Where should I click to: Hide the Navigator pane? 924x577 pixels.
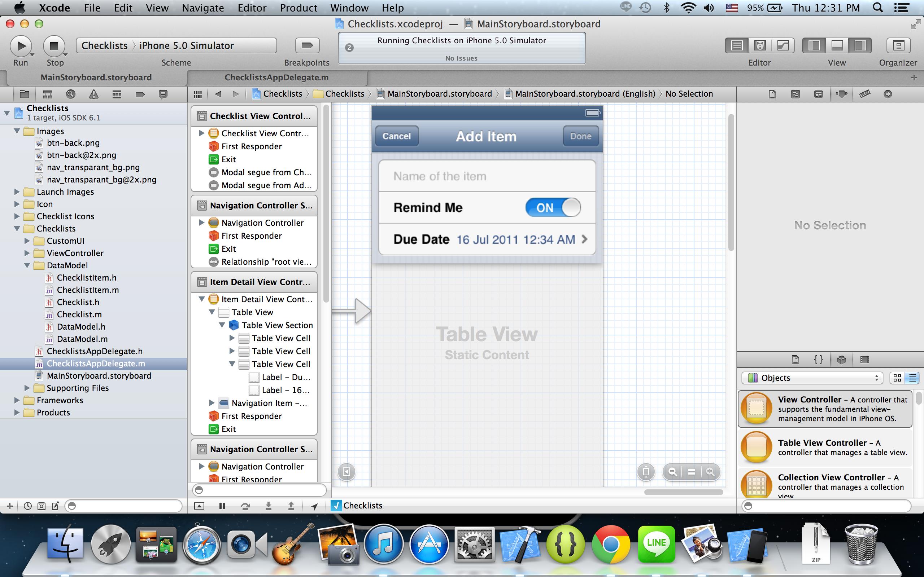814,46
